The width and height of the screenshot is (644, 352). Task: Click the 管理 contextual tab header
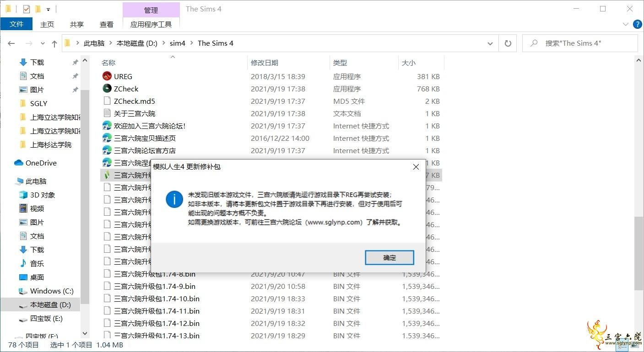click(x=151, y=10)
